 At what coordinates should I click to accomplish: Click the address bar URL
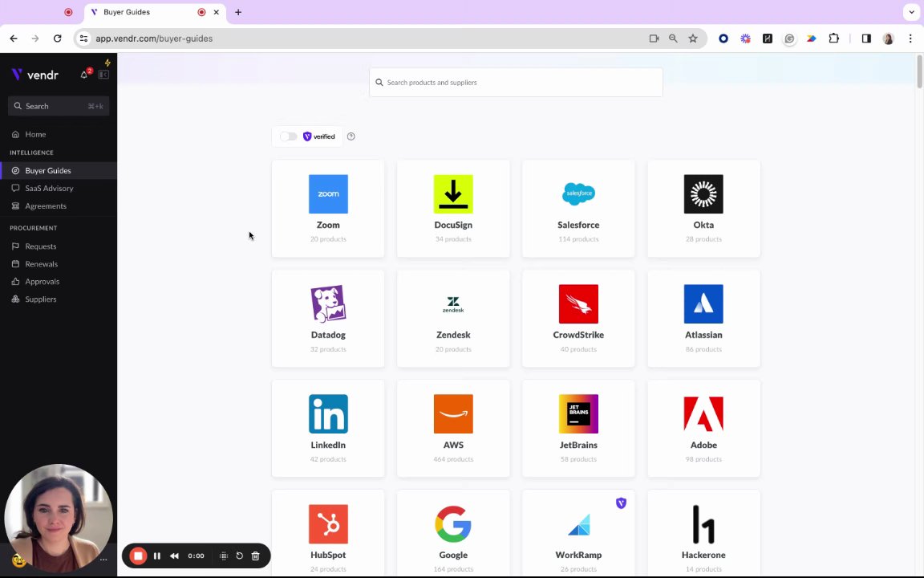coord(154,39)
